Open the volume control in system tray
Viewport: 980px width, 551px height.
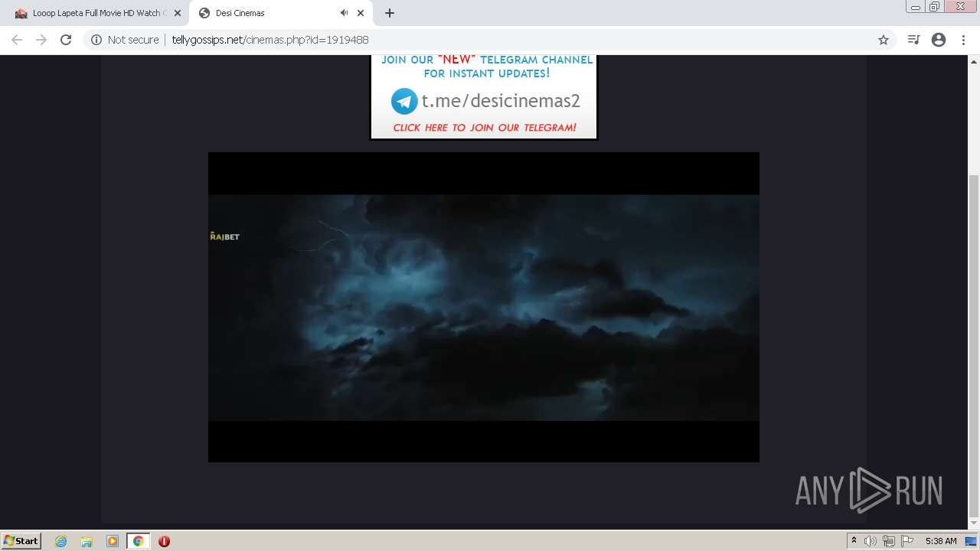coord(871,541)
